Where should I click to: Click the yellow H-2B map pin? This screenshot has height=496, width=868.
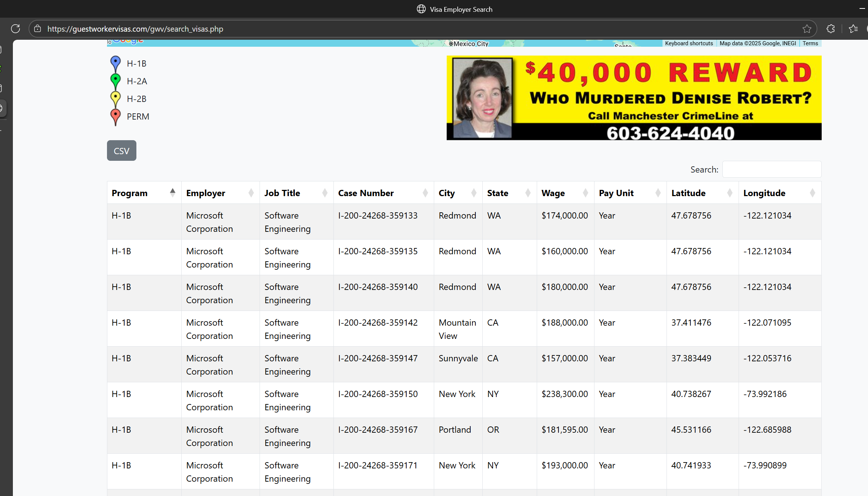[115, 99]
